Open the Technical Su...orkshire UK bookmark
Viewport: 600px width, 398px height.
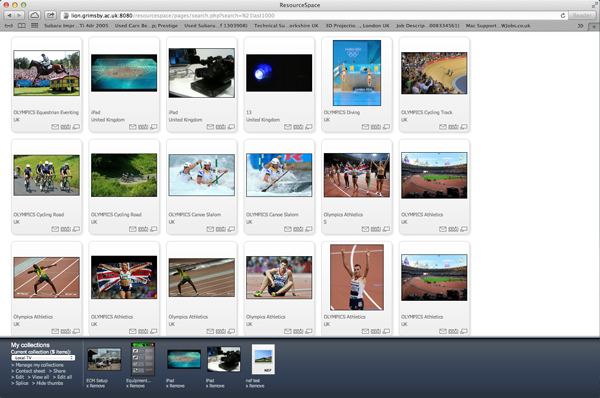click(x=286, y=26)
